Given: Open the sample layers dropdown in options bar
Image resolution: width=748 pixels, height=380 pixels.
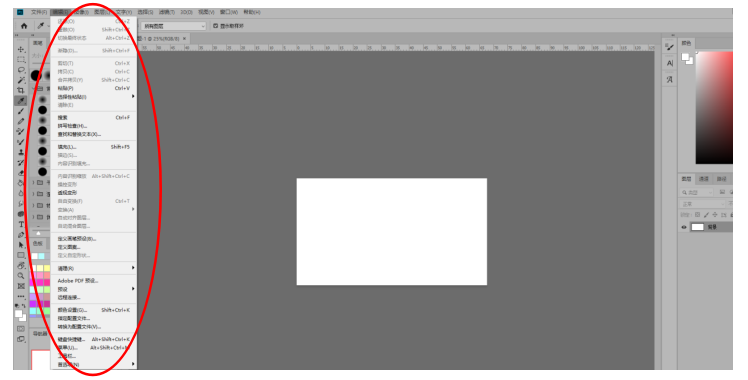Looking at the screenshot, I should 173,26.
